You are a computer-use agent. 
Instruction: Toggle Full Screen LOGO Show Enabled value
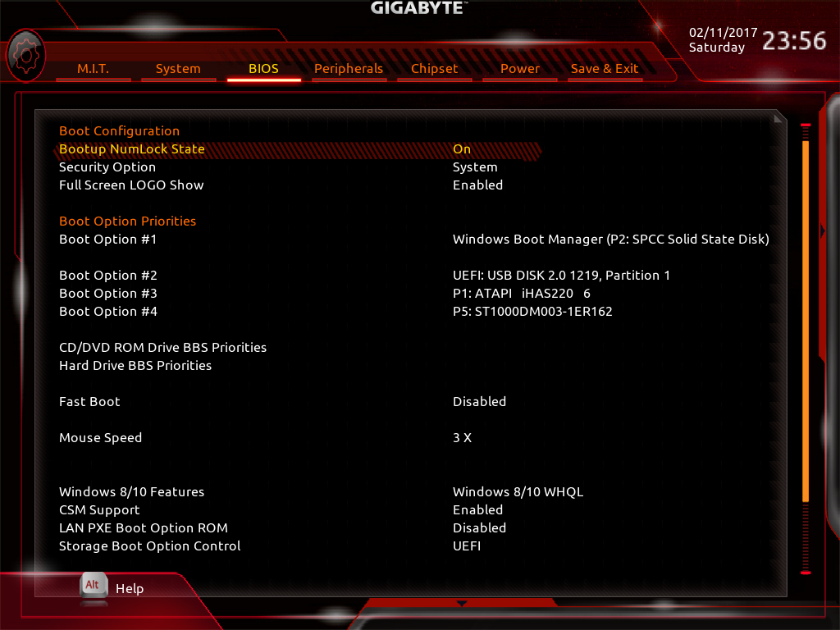point(477,185)
